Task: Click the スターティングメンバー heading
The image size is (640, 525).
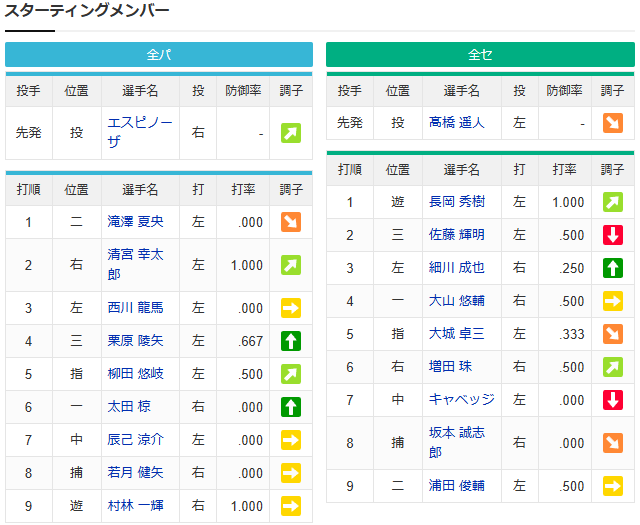Action: [x=87, y=11]
